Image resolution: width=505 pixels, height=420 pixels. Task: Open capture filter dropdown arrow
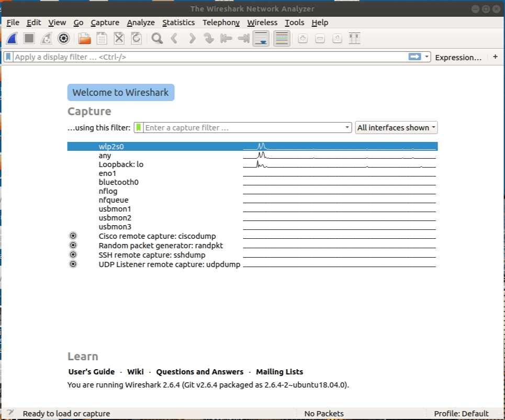click(x=347, y=127)
